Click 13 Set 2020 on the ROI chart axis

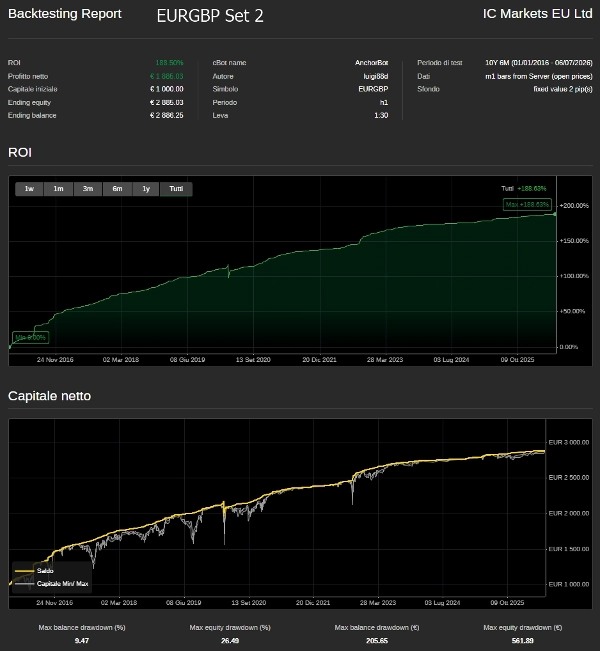(253, 360)
